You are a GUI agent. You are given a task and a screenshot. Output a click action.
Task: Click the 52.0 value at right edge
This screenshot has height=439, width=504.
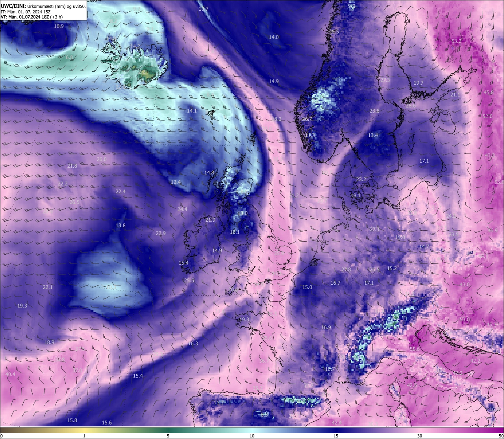(x=487, y=116)
